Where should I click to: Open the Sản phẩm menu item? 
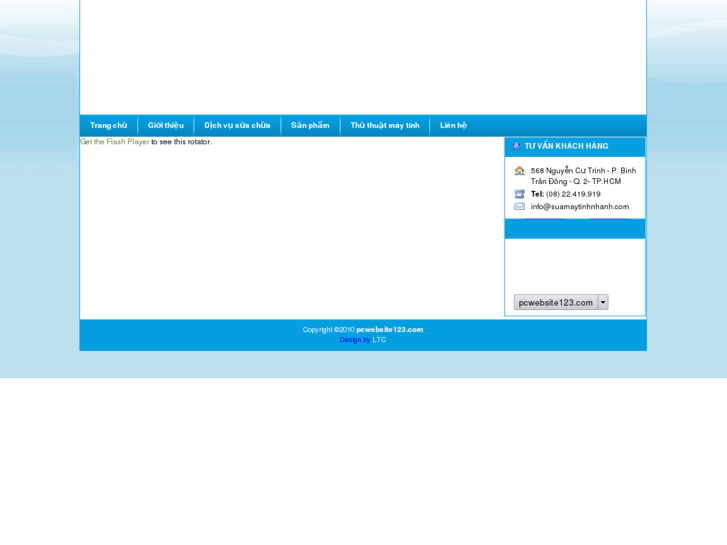(x=310, y=125)
